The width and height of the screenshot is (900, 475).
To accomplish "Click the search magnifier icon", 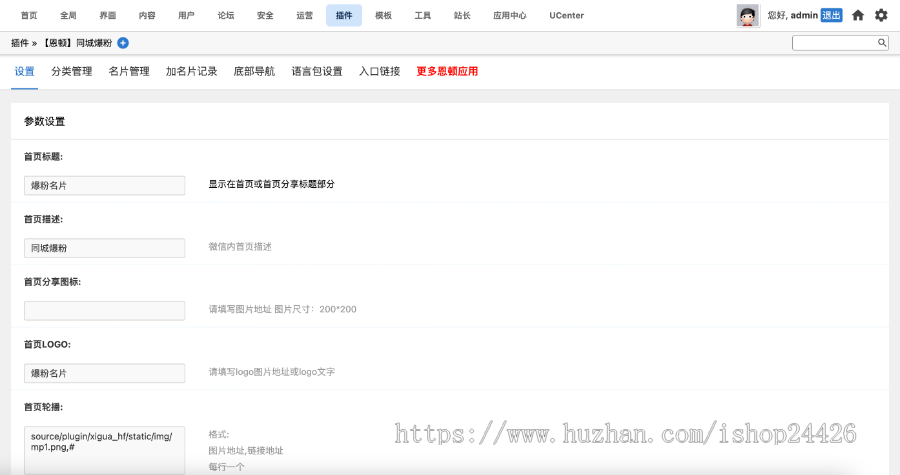I will pyautogui.click(x=882, y=42).
